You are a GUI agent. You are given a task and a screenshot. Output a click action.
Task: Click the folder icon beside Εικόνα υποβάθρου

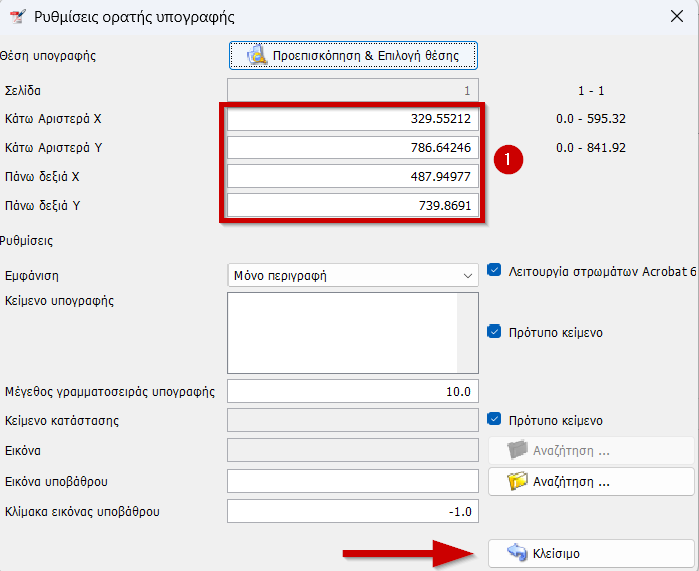click(x=516, y=481)
